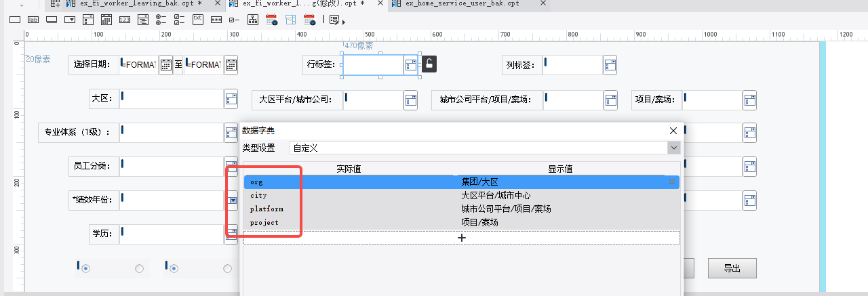Pick the dropdown checkbox widget tool
Screen dimensions: 868x296
87,20
